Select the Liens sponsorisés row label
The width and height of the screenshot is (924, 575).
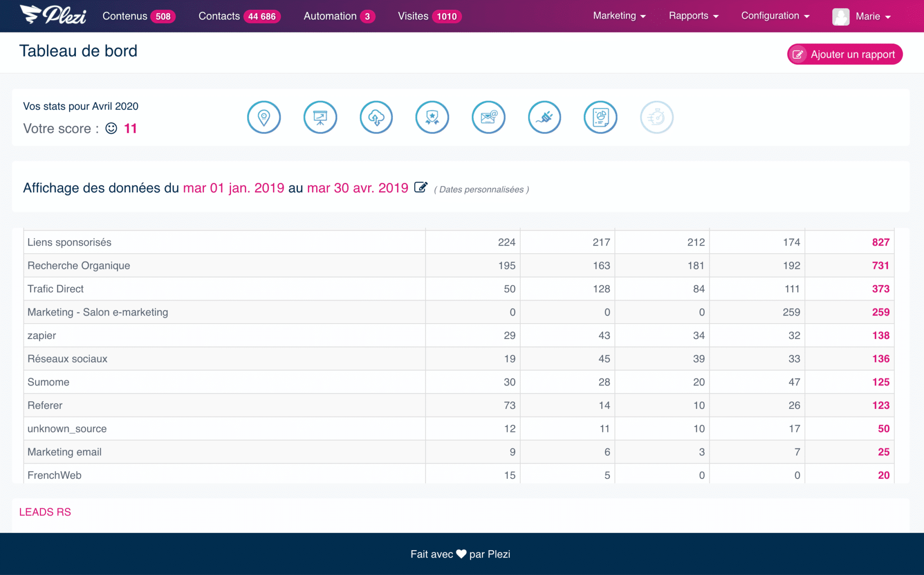point(69,242)
